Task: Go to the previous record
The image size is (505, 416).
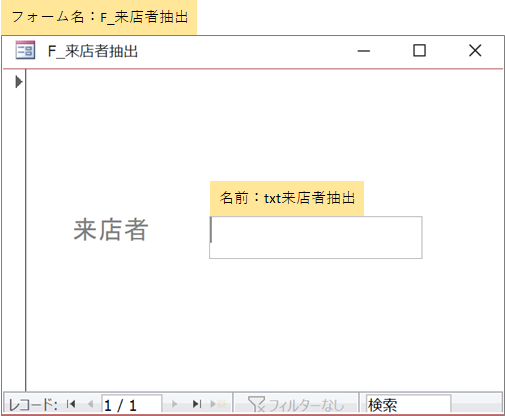Action: click(90, 404)
